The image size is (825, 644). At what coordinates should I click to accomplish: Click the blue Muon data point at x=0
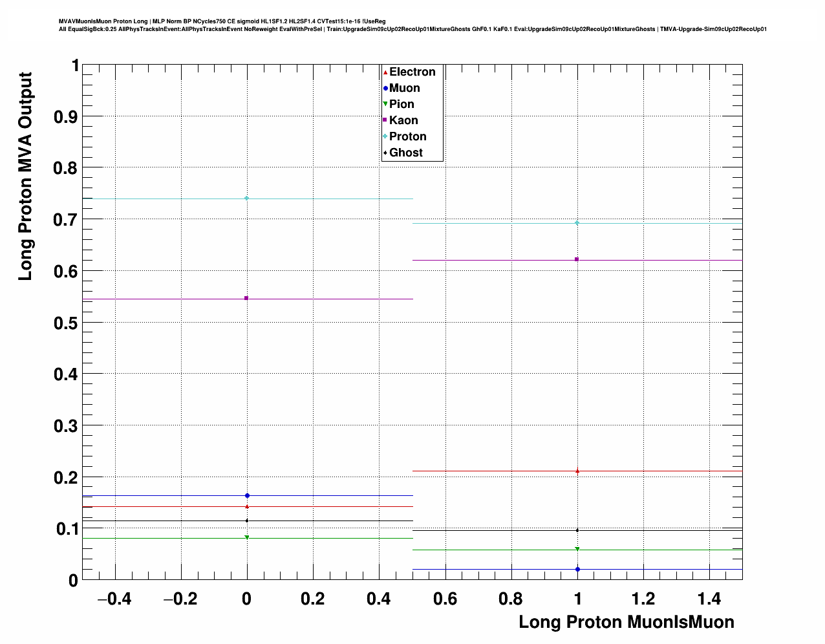coord(247,496)
